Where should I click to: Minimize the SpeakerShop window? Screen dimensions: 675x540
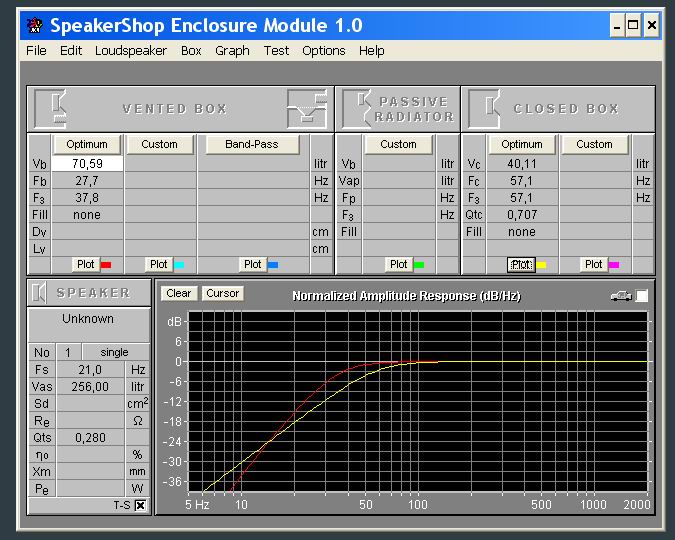coord(617,25)
